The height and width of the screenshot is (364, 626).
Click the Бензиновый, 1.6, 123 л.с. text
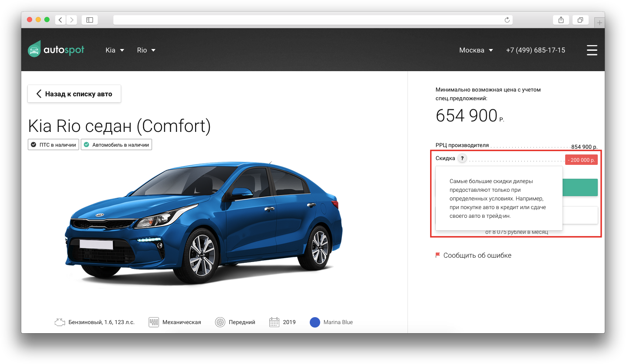click(102, 322)
